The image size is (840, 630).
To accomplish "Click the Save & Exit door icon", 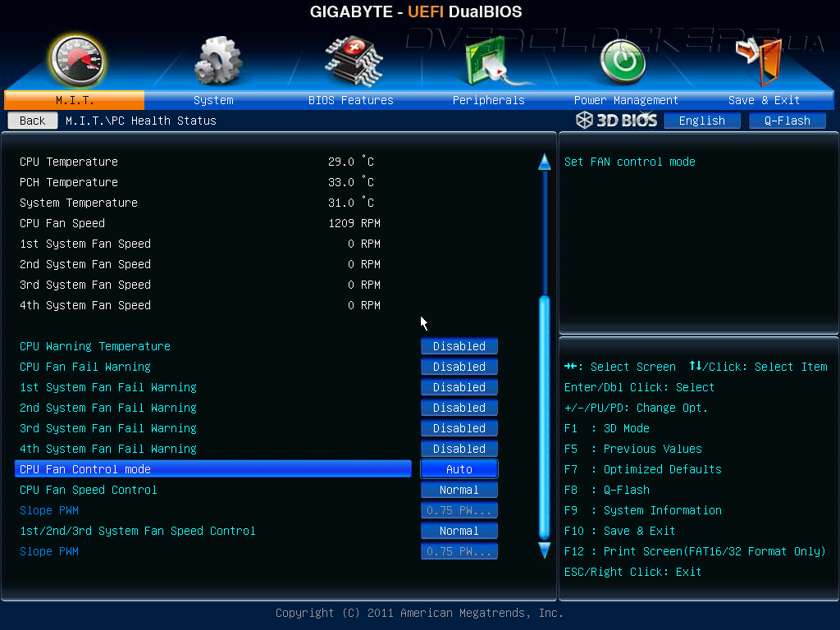I will click(759, 61).
